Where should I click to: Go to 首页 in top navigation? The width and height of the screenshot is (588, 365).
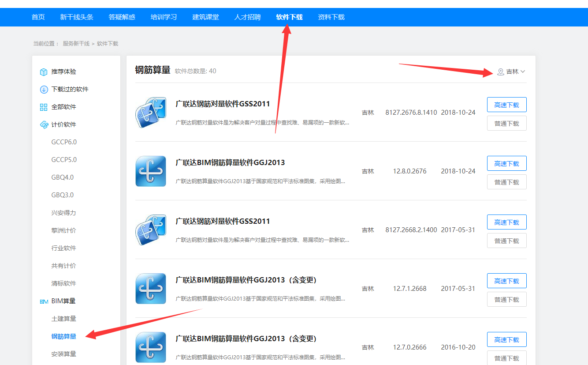click(x=38, y=17)
